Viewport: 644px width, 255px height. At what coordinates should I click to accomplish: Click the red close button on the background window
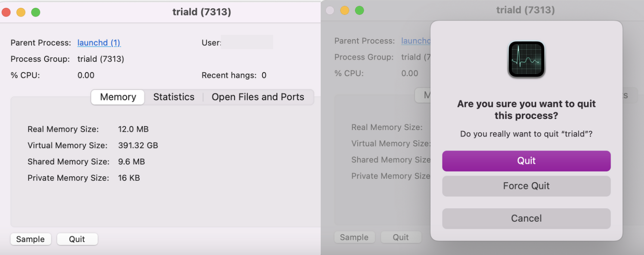pyautogui.click(x=329, y=10)
